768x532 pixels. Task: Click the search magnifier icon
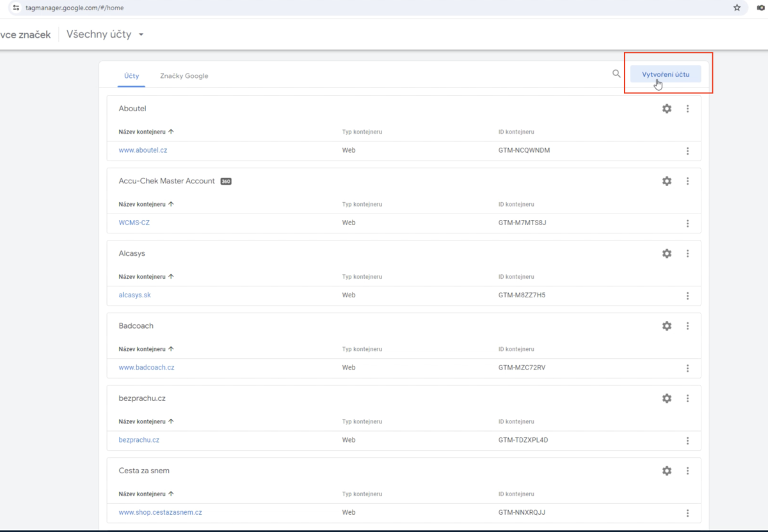tap(616, 74)
